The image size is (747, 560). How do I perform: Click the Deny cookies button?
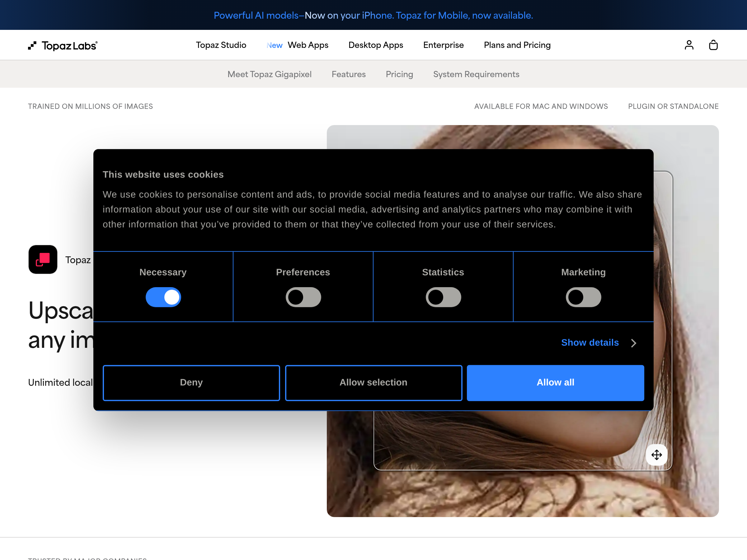191,383
